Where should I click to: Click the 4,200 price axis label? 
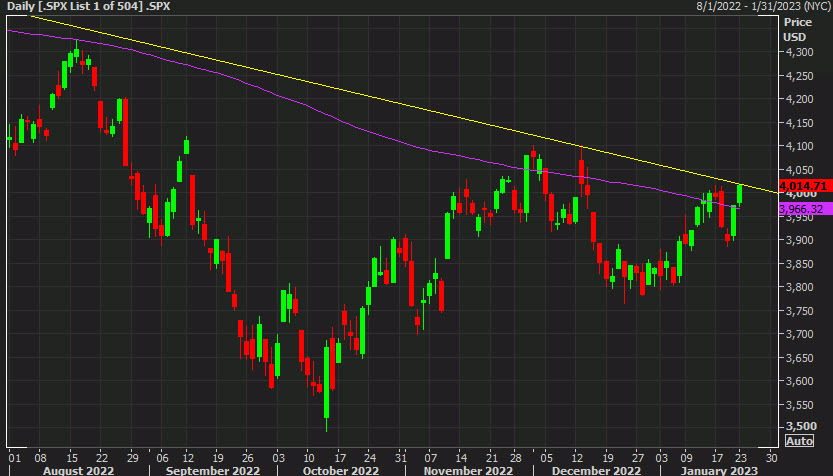(800, 99)
